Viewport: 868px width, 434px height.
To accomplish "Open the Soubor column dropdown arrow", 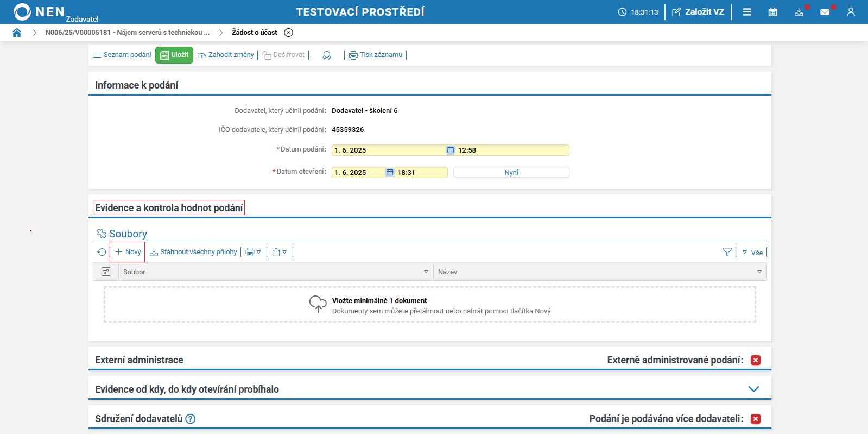I will pos(426,272).
